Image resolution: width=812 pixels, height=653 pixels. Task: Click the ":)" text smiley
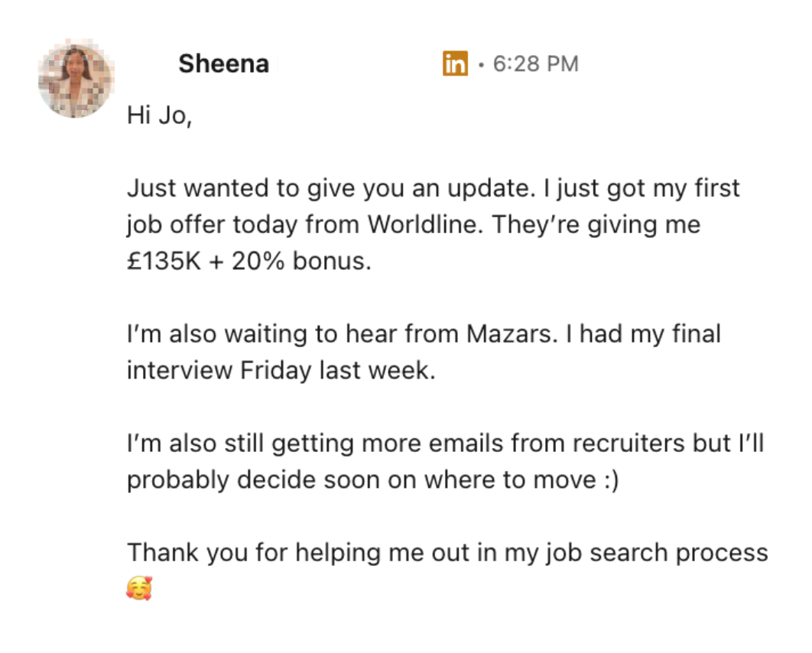click(x=608, y=479)
